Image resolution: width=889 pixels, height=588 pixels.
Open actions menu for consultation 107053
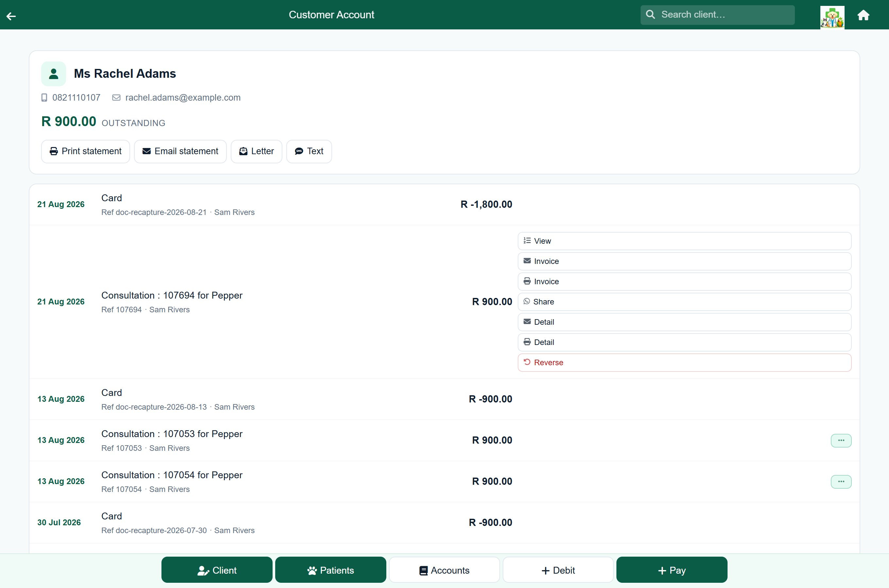click(x=841, y=440)
